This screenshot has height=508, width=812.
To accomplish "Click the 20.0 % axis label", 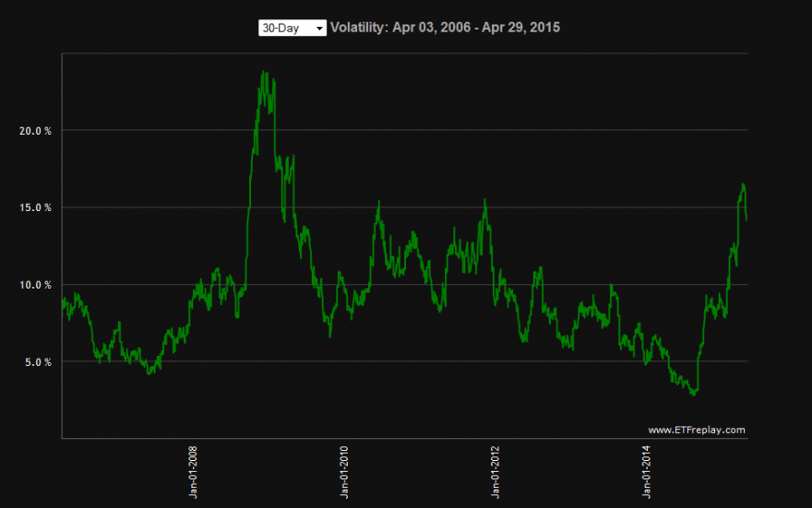I will [x=35, y=132].
